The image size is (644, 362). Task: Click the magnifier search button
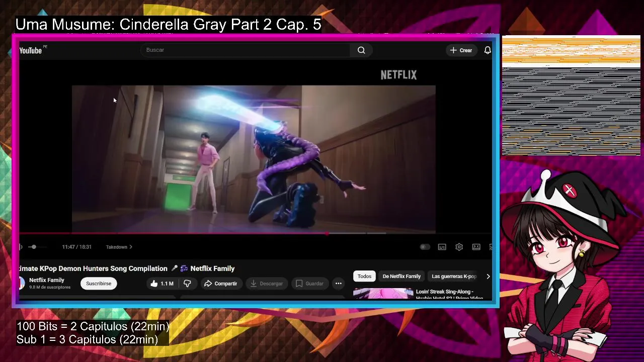click(x=361, y=50)
